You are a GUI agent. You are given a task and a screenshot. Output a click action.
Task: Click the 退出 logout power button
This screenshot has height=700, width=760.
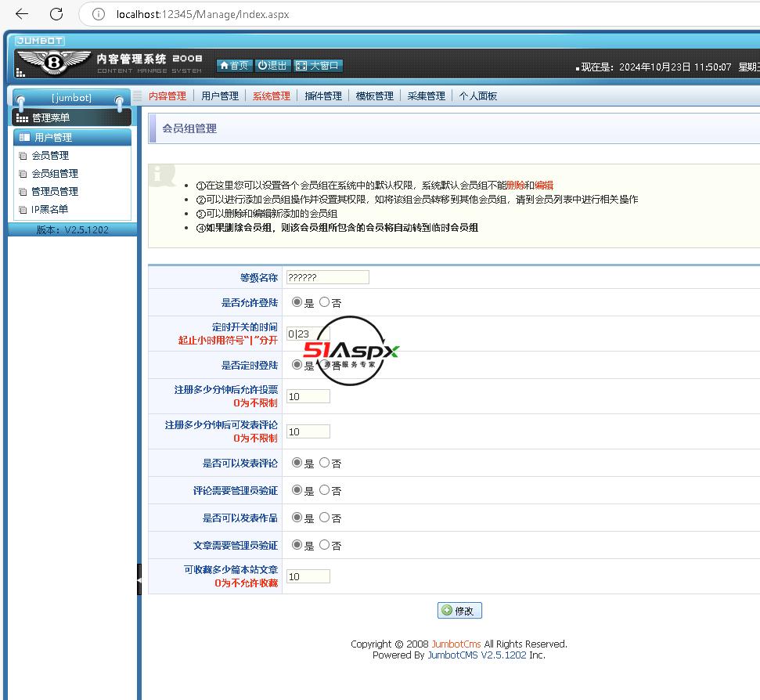tap(272, 66)
